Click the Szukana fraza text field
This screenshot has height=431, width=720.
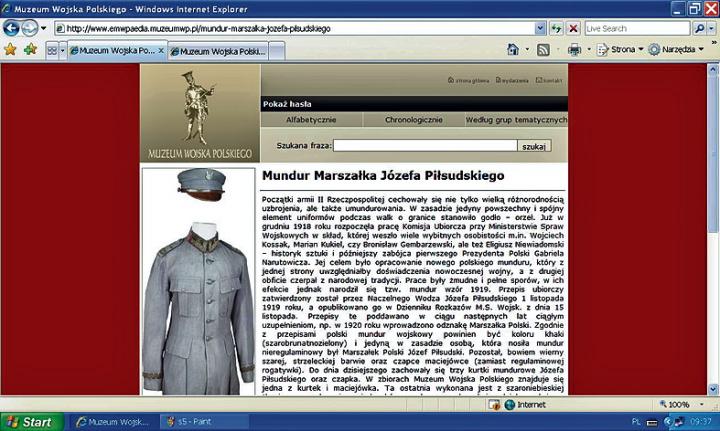point(425,146)
